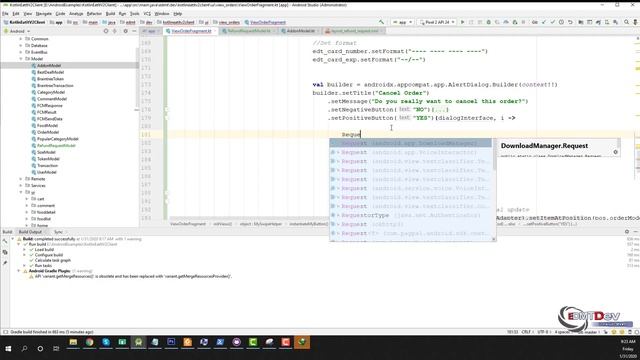Hide the Project panel with the minus icon
This screenshot has height=360, width=640.
[x=134, y=31]
